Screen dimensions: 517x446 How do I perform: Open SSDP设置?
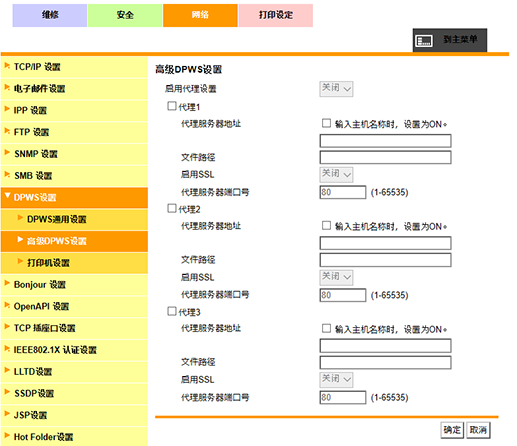point(74,394)
